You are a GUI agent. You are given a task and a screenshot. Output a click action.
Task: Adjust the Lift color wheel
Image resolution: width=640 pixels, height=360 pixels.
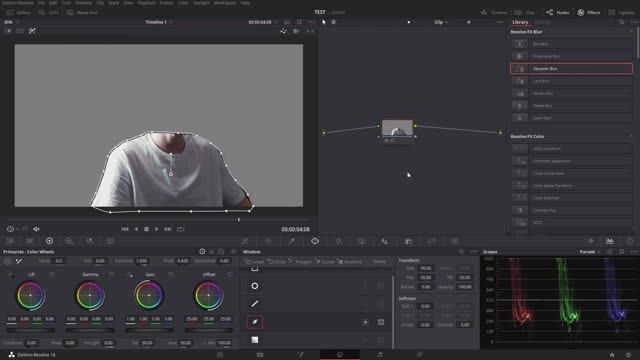pyautogui.click(x=31, y=296)
